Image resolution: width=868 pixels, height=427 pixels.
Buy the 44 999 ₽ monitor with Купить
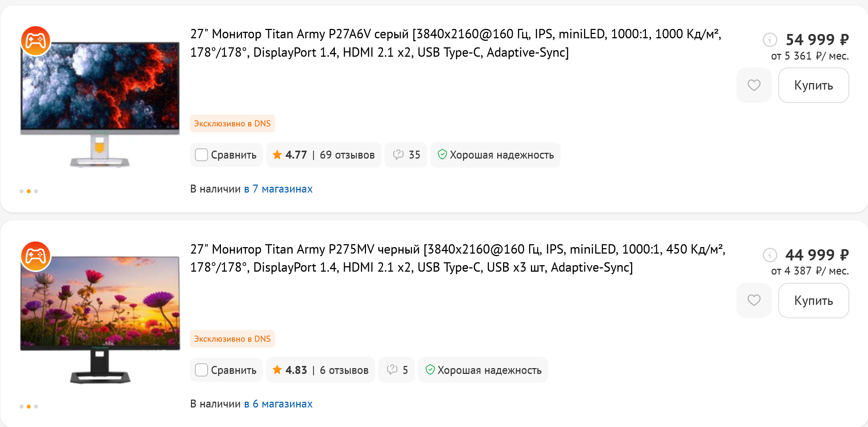(x=813, y=300)
